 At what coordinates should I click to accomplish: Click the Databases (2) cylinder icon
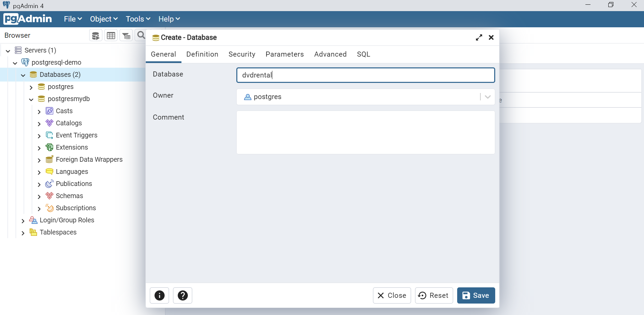pos(33,74)
